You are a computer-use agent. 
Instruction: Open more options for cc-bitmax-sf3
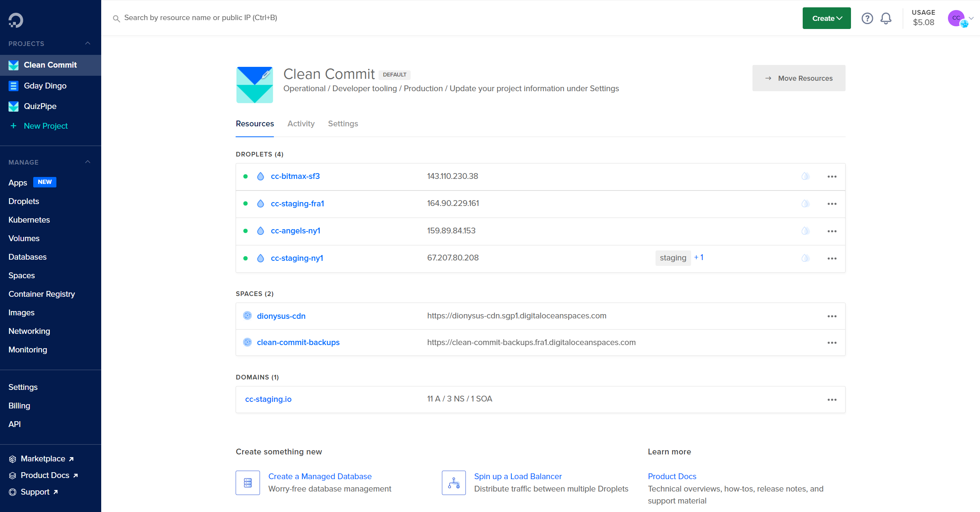[x=832, y=177]
